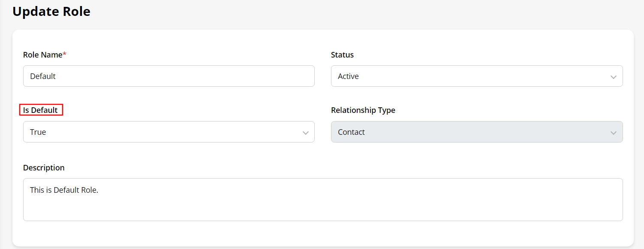Click the "Description" field label
Viewport: 644px width, 249px height.
pos(44,168)
